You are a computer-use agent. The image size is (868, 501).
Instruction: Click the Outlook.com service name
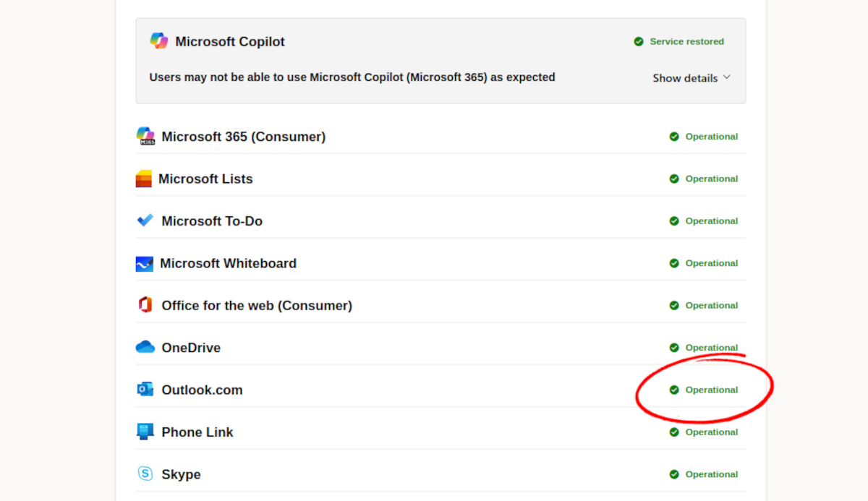(202, 390)
